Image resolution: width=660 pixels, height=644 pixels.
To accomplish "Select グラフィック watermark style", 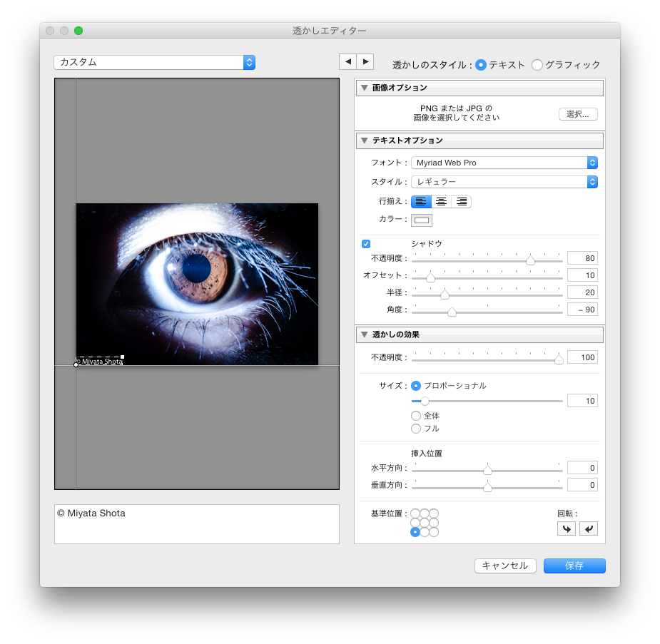I will click(x=537, y=65).
